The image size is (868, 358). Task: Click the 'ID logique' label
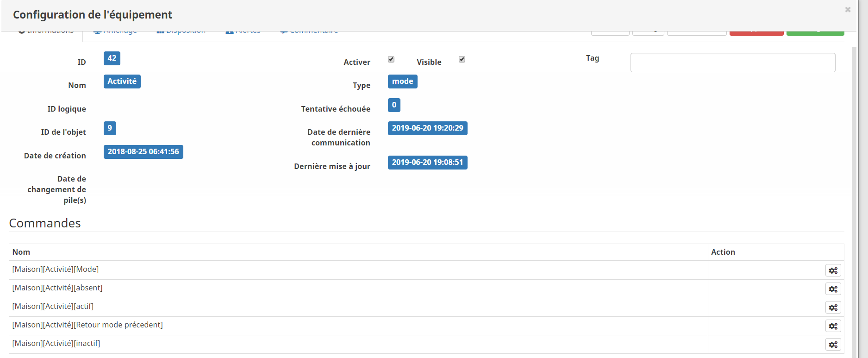click(x=67, y=109)
